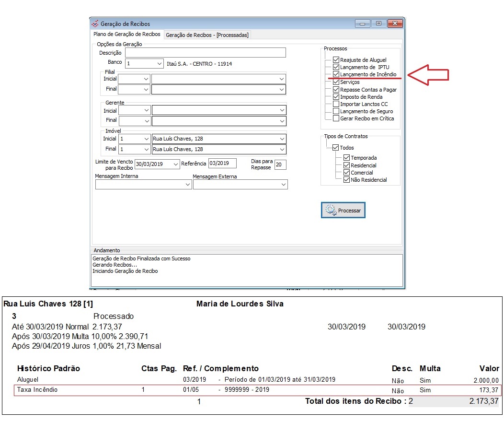
Task: Click "Após 30/03/2019 Multa 10,00% 2.390,71" line
Action: [x=80, y=337]
